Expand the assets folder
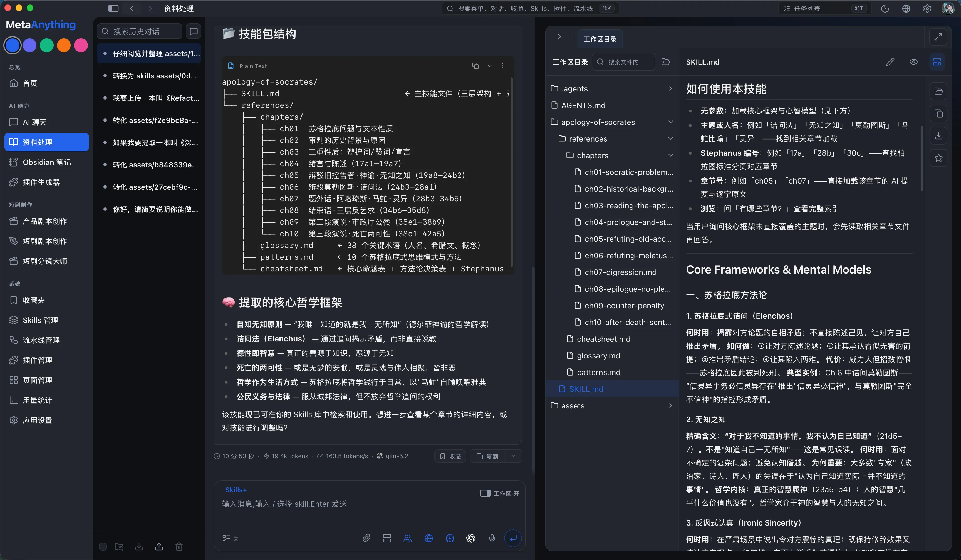 [612, 406]
